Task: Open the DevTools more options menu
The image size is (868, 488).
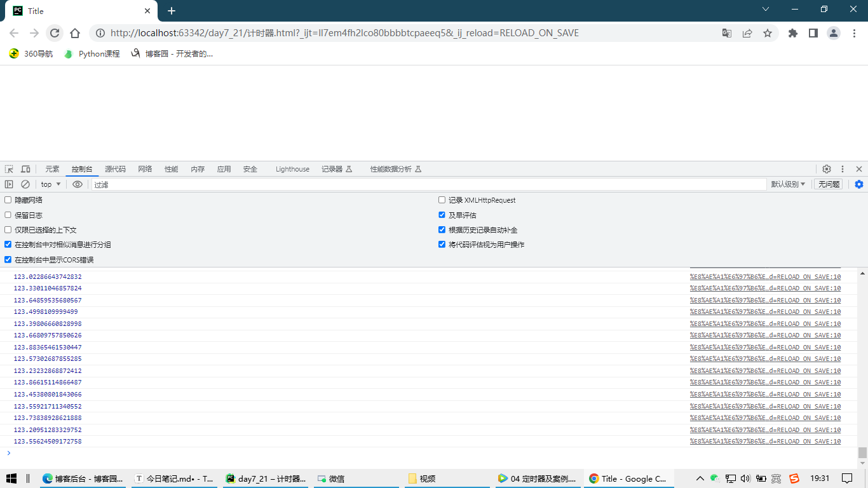Action: pyautogui.click(x=843, y=169)
